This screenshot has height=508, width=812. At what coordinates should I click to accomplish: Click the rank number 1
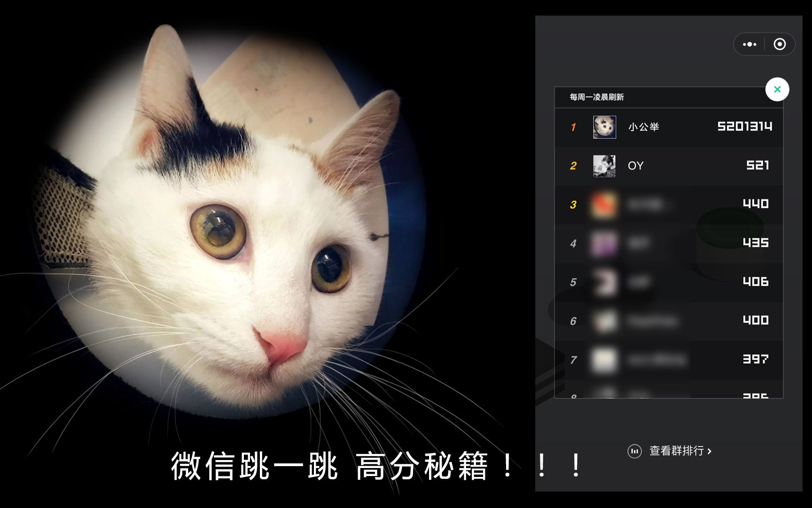click(x=573, y=127)
